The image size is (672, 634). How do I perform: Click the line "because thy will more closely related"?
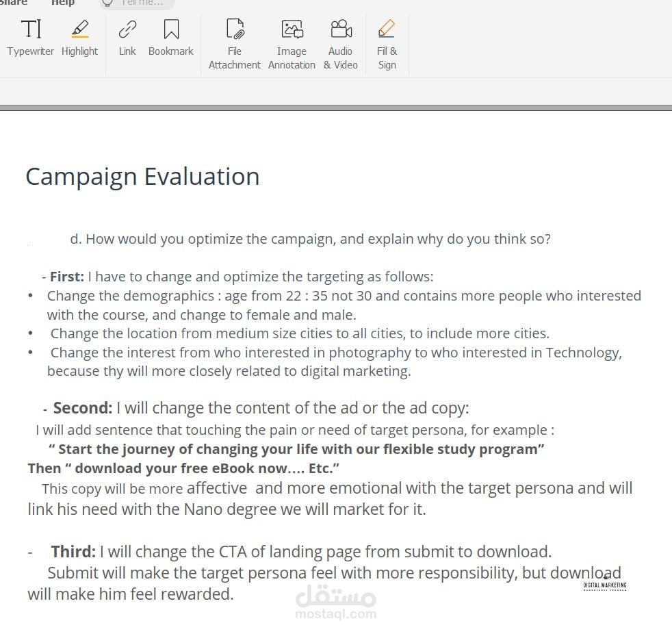(229, 371)
